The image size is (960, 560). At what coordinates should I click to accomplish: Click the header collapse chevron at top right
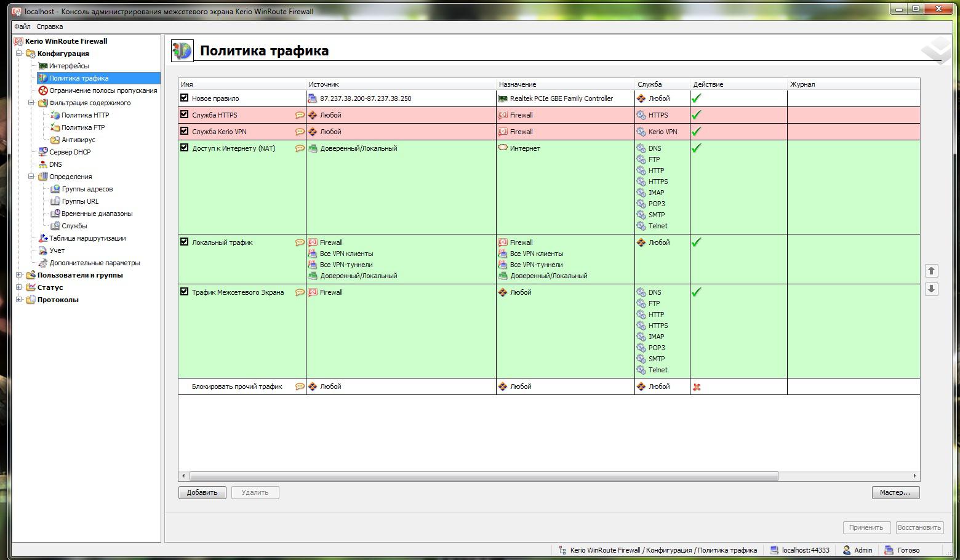[x=938, y=50]
